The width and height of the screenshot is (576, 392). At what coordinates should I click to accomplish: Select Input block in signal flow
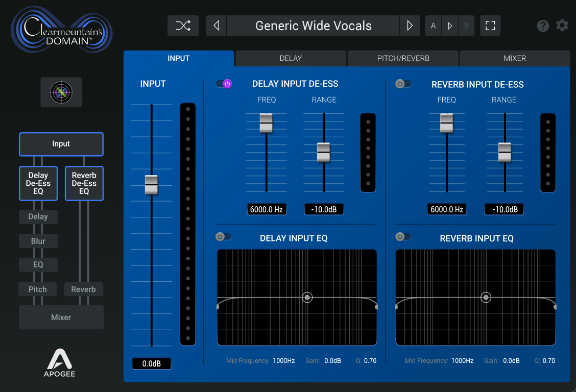coord(61,144)
